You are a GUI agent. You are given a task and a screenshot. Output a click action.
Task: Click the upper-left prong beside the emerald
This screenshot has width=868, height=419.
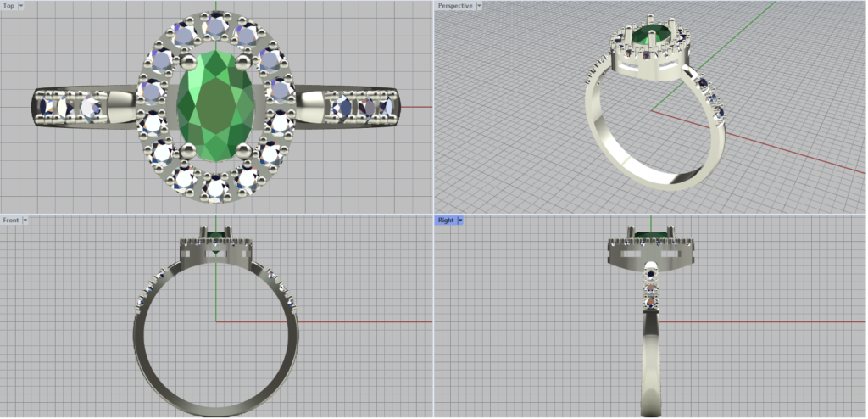187,61
